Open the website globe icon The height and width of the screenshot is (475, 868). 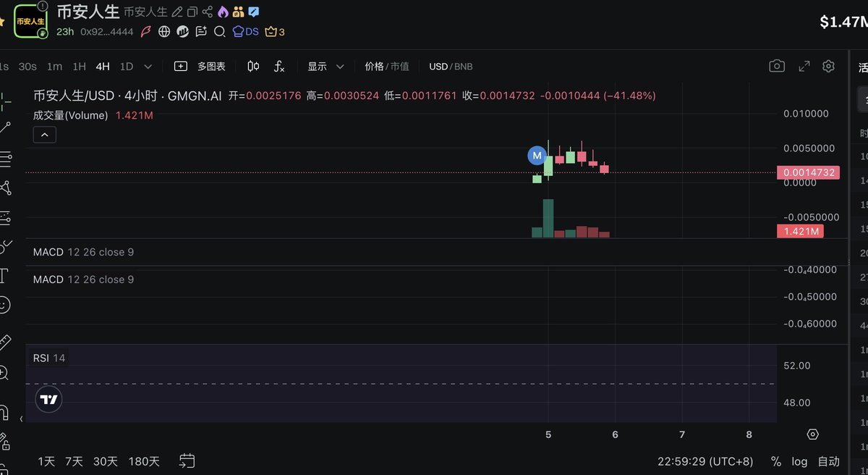click(x=164, y=31)
